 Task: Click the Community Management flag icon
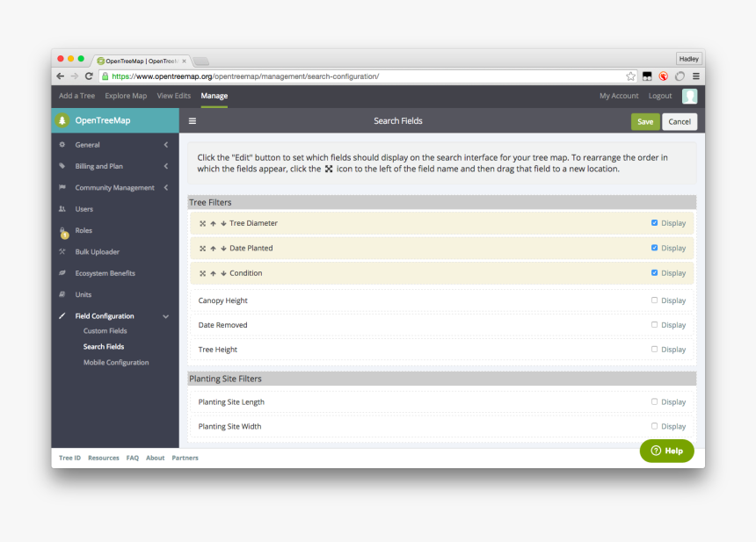pos(62,187)
